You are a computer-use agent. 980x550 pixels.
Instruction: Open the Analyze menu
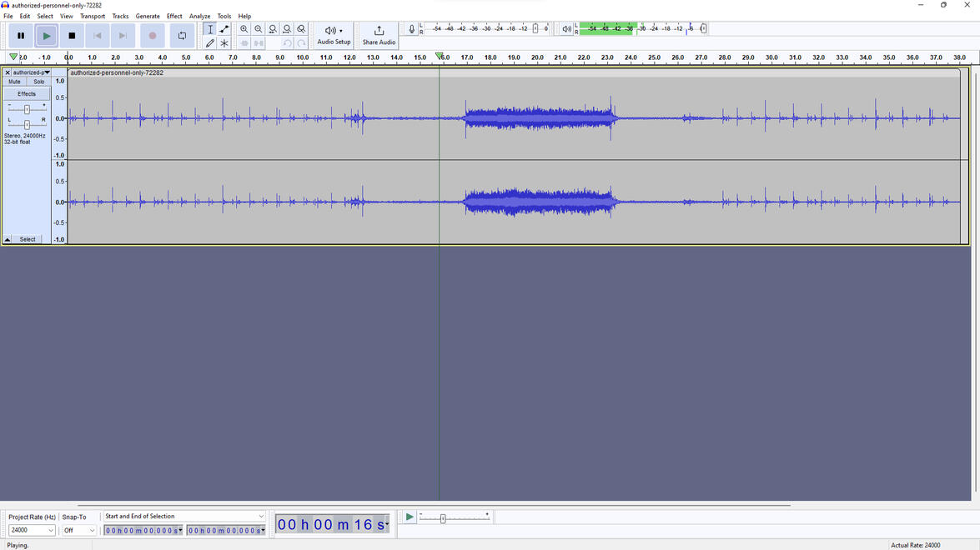(x=199, y=16)
